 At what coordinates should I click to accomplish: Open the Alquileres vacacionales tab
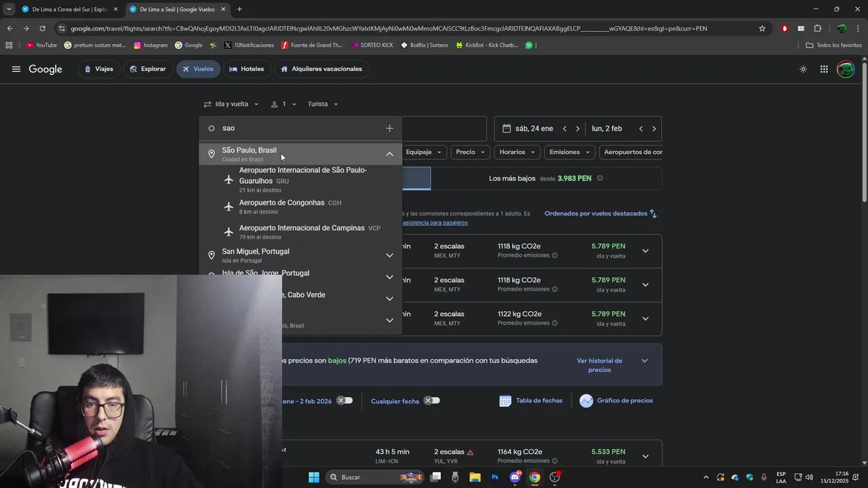coord(321,69)
